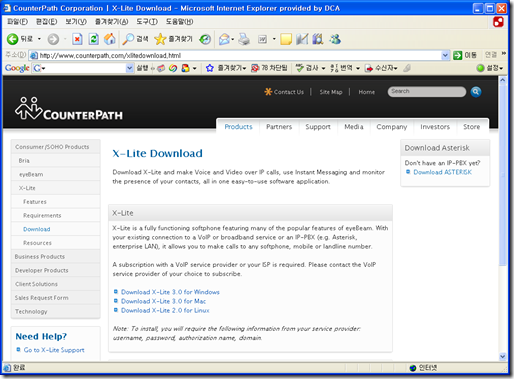Click the Edit with Word icon
This screenshot has height=379, width=514.
coord(262,39)
